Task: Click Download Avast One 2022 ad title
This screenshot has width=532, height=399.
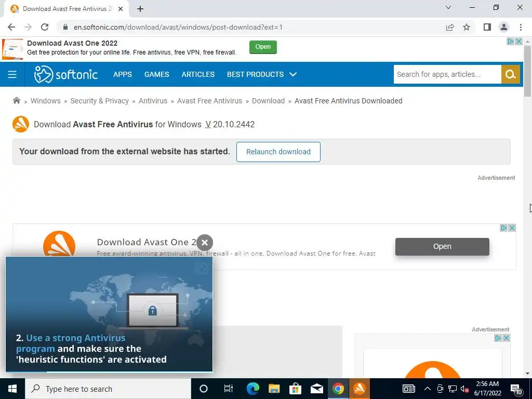Action: click(x=72, y=43)
